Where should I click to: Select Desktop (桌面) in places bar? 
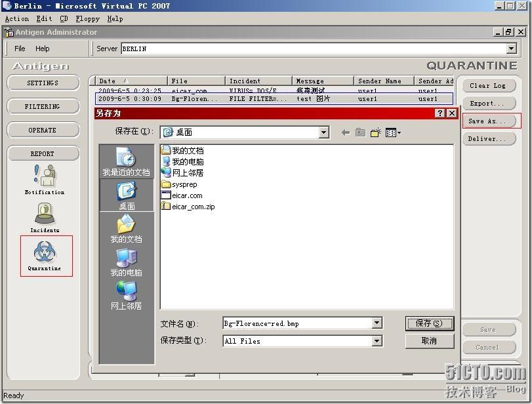point(127,195)
